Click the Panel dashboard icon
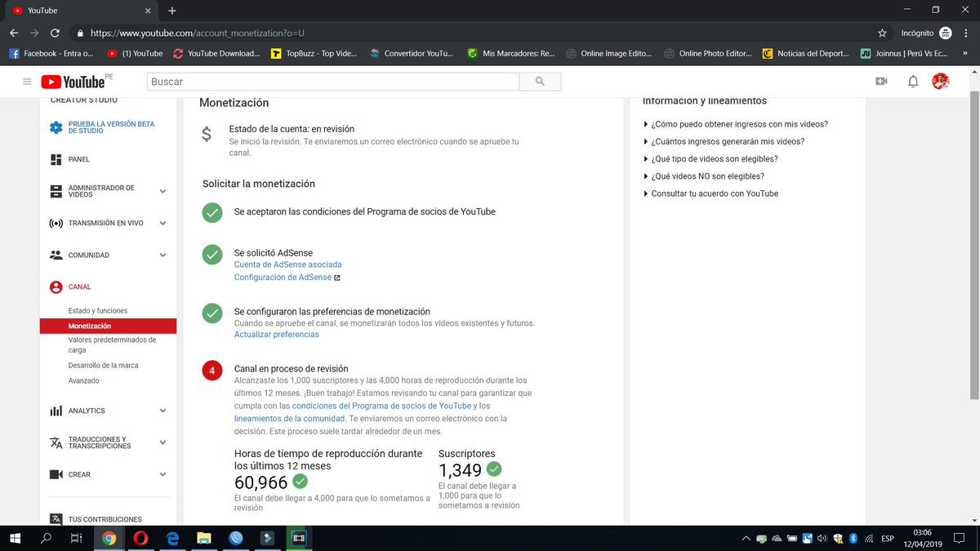Screen dimensions: 980x551 (x=56, y=159)
